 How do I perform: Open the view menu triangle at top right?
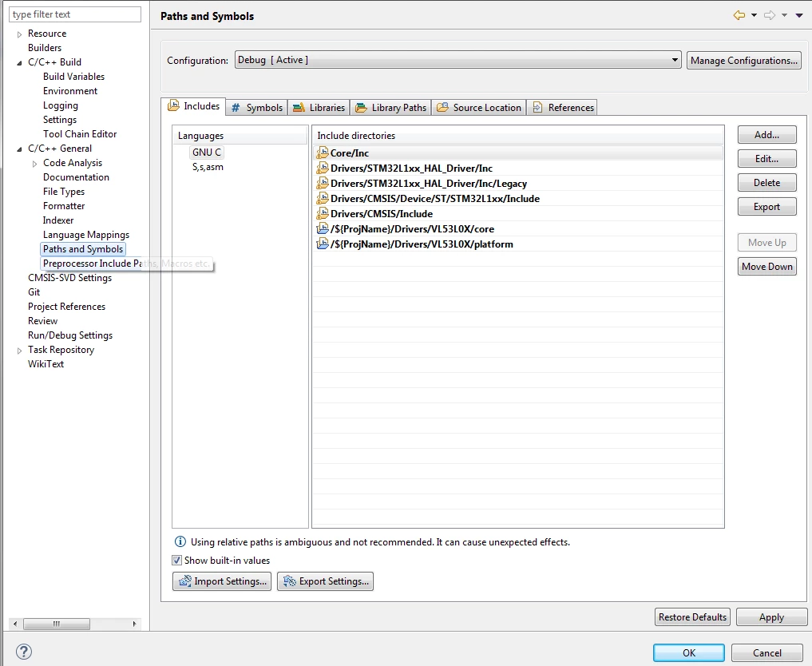[799, 15]
